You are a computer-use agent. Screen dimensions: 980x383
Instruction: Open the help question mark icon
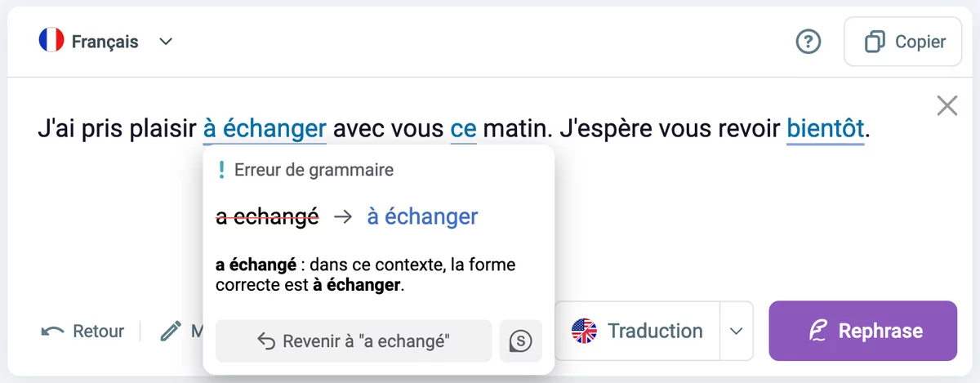click(808, 42)
